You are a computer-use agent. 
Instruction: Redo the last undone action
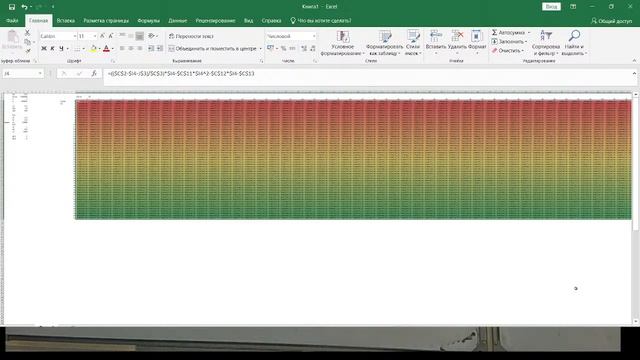click(x=39, y=7)
